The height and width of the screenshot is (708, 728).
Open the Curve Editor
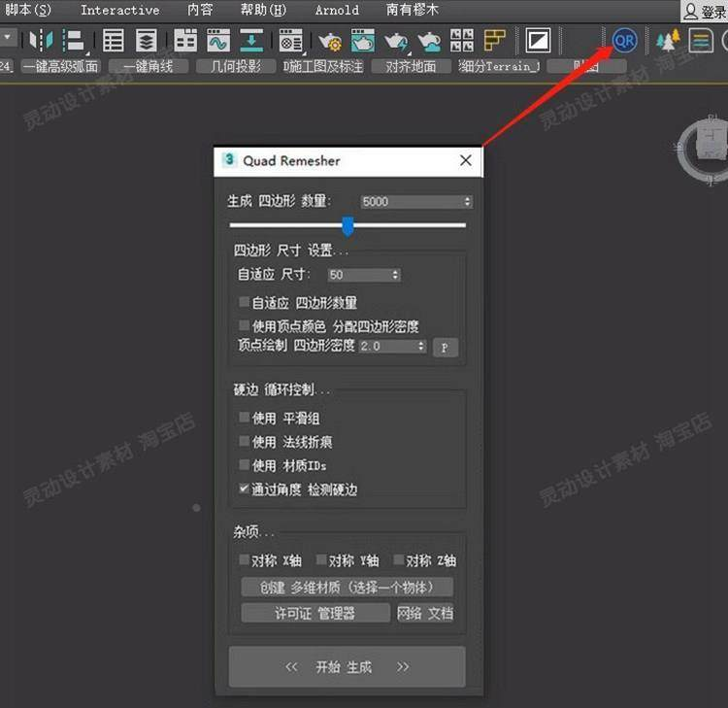218,41
